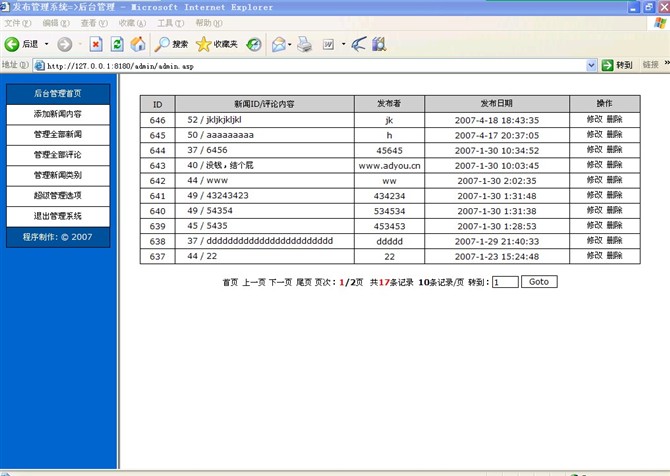
Task: Go to Home page icon
Action: (x=138, y=44)
